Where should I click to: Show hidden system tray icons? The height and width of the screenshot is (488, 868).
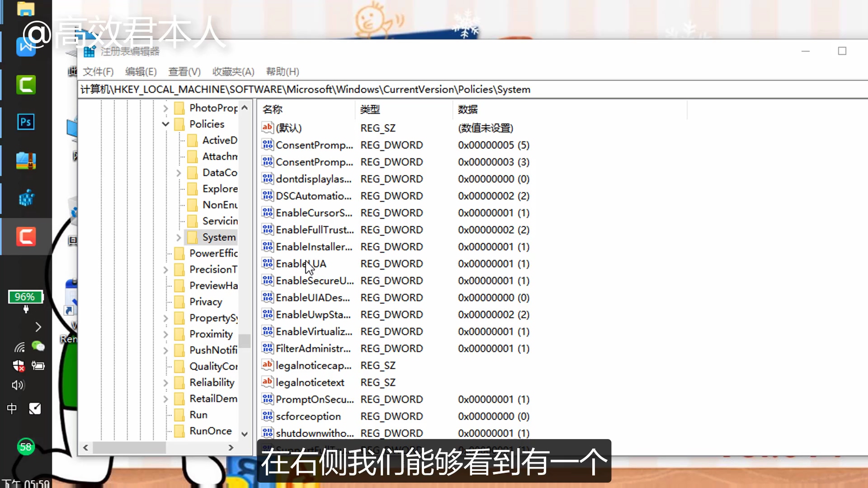38,327
